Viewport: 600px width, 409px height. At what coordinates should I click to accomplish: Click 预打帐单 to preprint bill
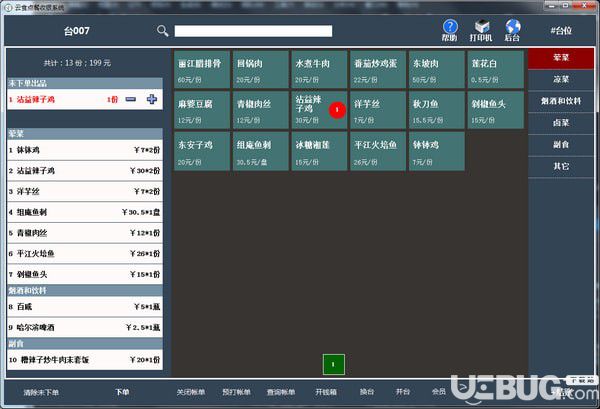click(x=236, y=392)
